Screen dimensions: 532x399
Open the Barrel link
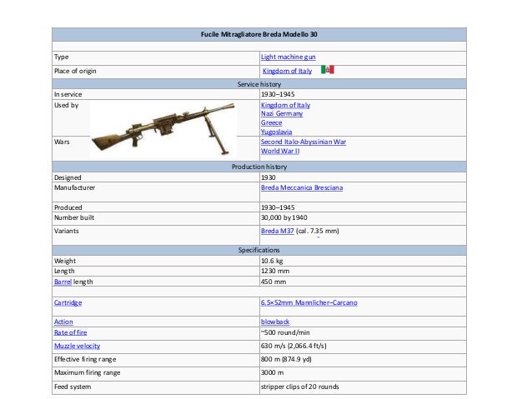[63, 282]
